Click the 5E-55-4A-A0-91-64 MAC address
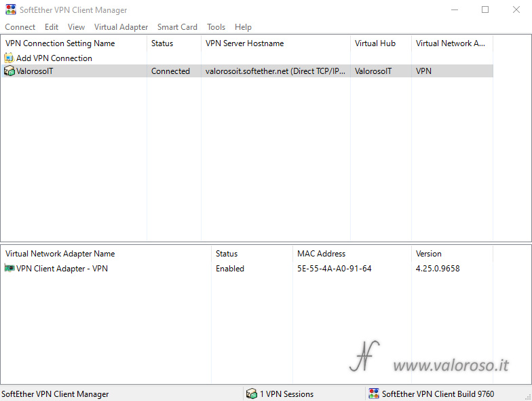Screen dimensions: 532x401 pos(334,269)
